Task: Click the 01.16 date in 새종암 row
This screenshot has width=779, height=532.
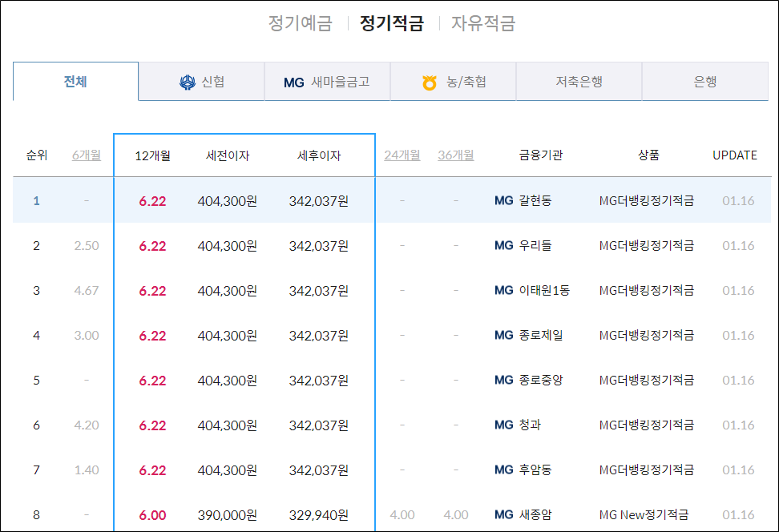Action: click(x=738, y=514)
